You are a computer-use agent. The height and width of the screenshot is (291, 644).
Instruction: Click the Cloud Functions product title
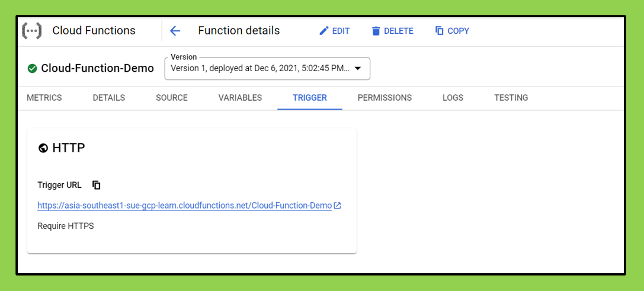(94, 31)
